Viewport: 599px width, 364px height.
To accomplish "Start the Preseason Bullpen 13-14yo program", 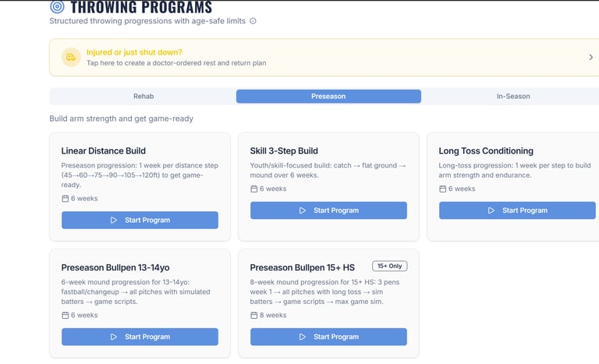I will click(x=140, y=337).
